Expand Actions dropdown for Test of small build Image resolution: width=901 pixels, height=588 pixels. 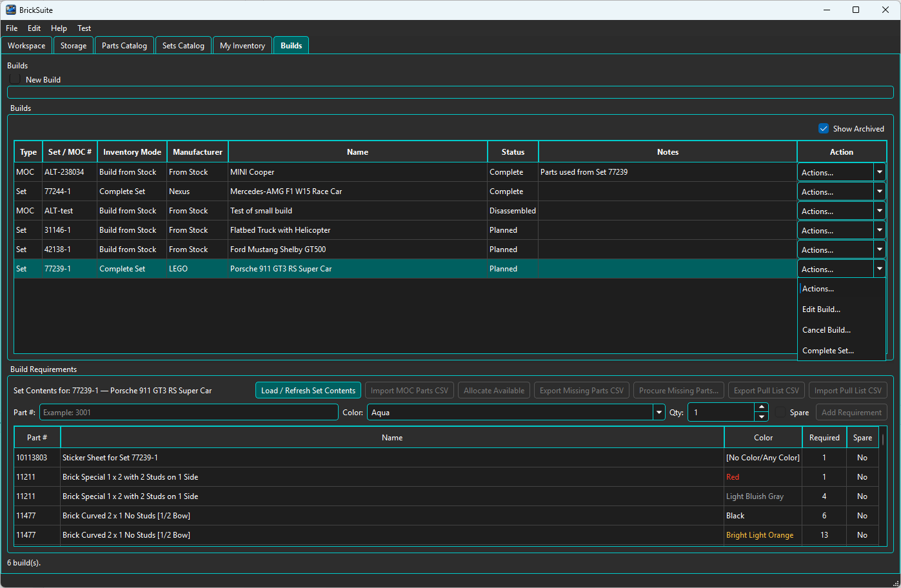(879, 211)
